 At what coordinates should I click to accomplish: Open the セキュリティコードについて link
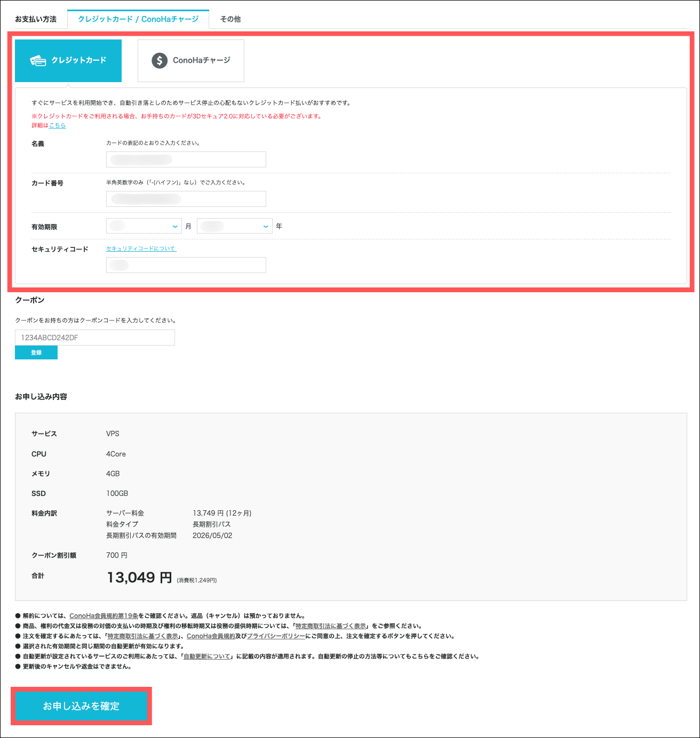[141, 248]
